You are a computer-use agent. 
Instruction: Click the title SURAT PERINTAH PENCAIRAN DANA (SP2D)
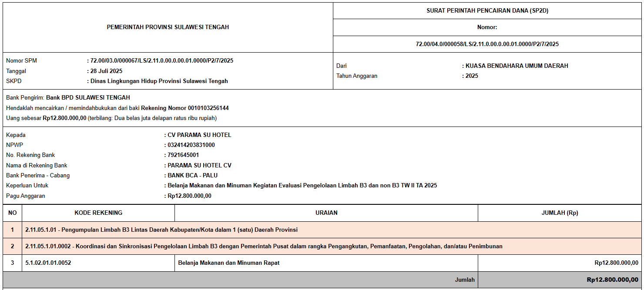coord(487,11)
